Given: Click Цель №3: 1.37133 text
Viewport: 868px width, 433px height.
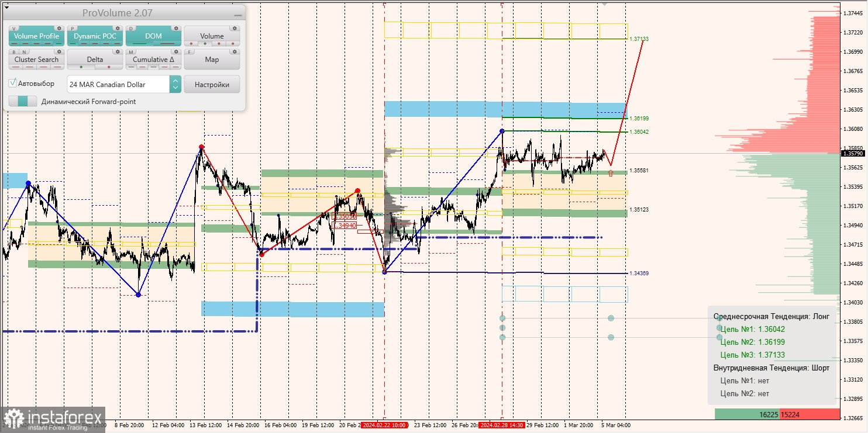Looking at the screenshot, I should (x=752, y=355).
